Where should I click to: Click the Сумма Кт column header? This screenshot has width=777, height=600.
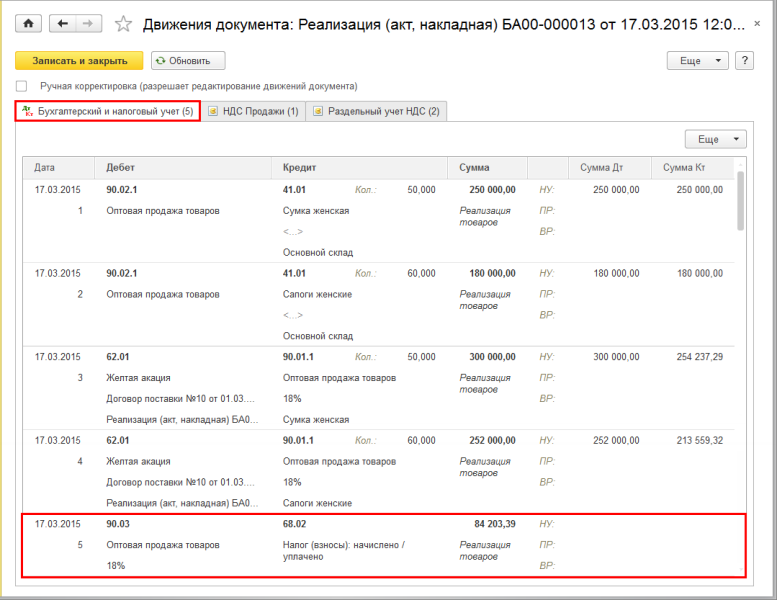[692, 167]
